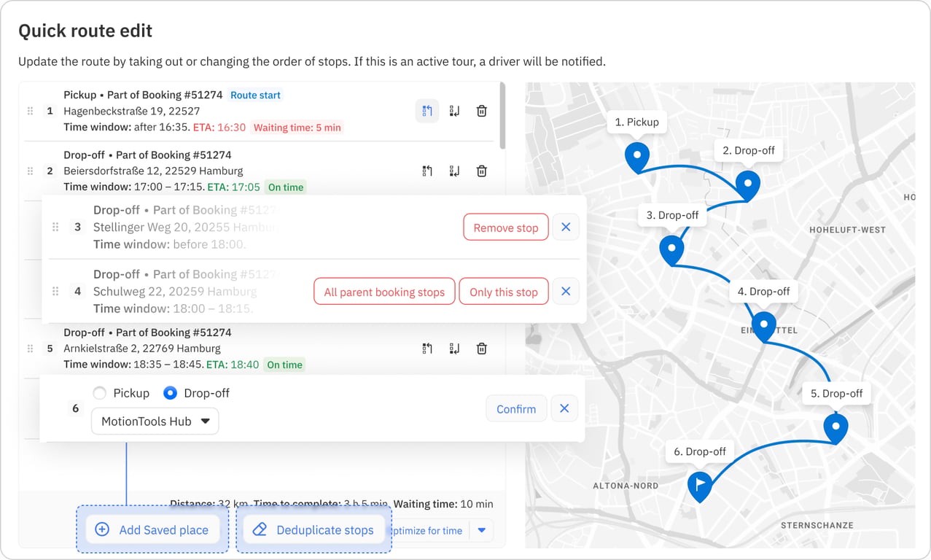Click address Arnkielstraße 2, 22769 Hamburg
Viewport: 931px width, 560px height.
pos(142,348)
